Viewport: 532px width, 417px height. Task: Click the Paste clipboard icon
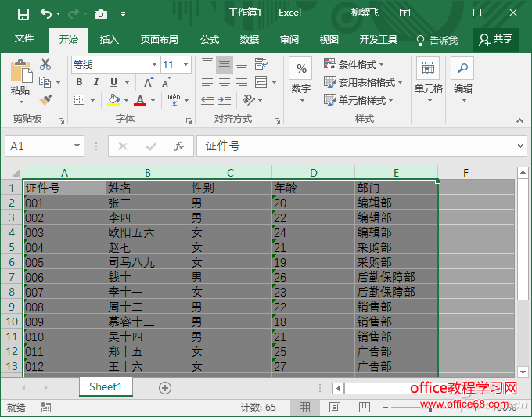[20, 77]
